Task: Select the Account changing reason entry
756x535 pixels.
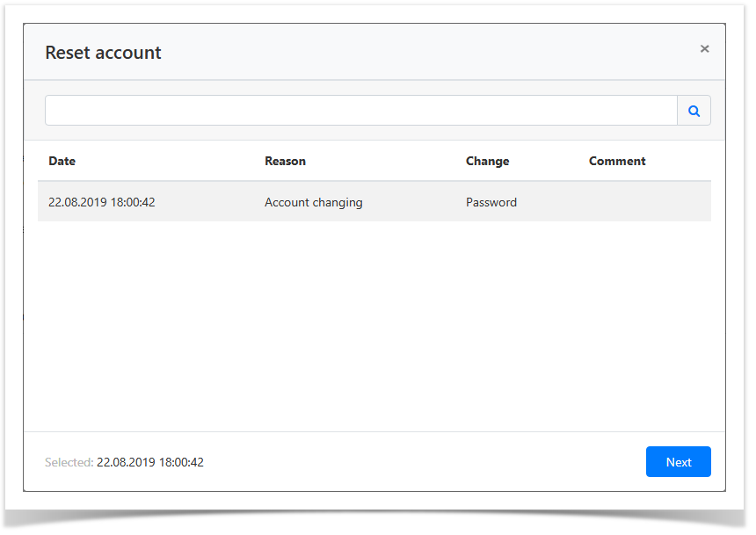Action: (x=313, y=202)
